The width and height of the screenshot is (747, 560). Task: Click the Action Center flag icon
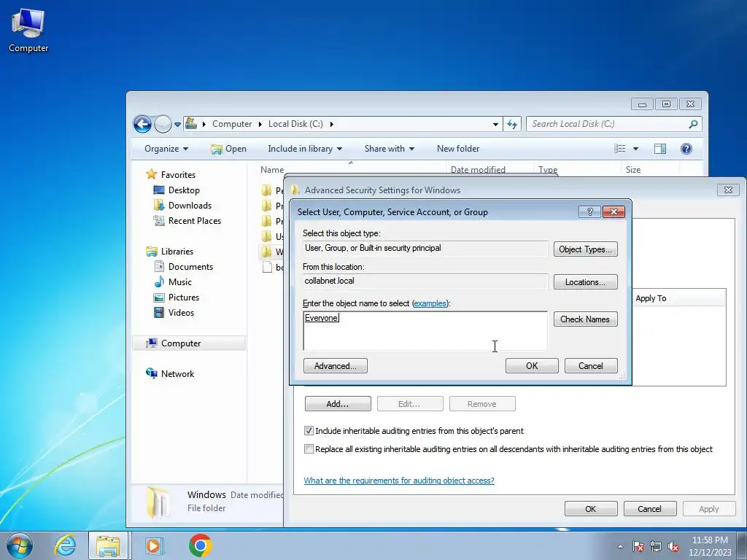point(638,546)
